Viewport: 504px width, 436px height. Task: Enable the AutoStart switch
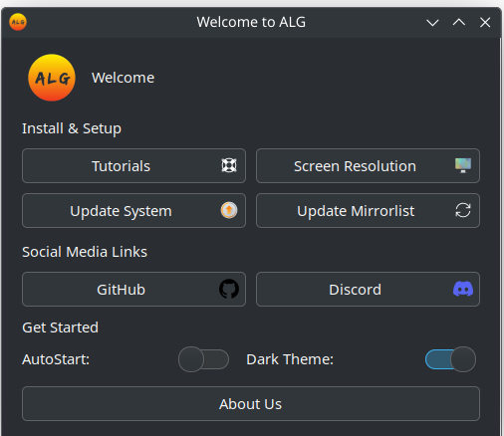pos(203,359)
